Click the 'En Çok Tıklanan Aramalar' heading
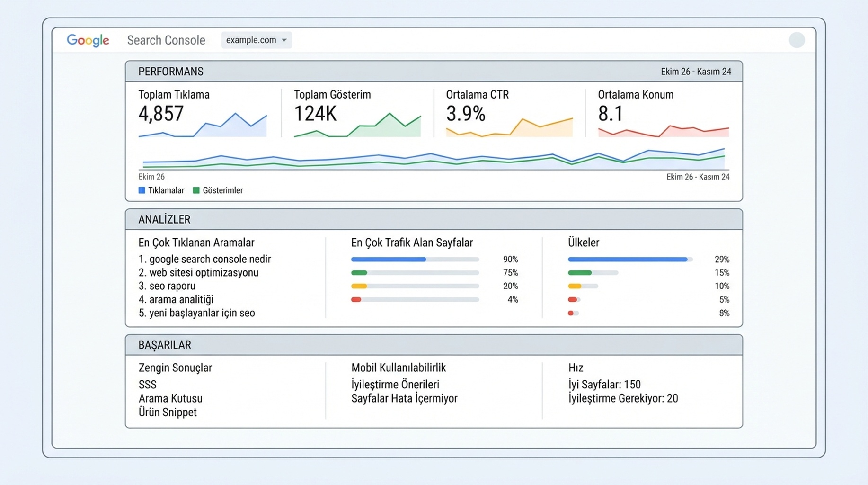Image resolution: width=868 pixels, height=485 pixels. pos(196,242)
